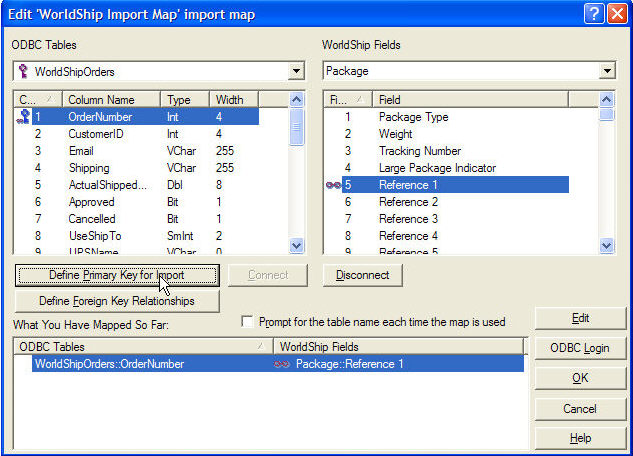633x456 pixels.
Task: Open Help from the dialog buttons
Action: [x=580, y=438]
